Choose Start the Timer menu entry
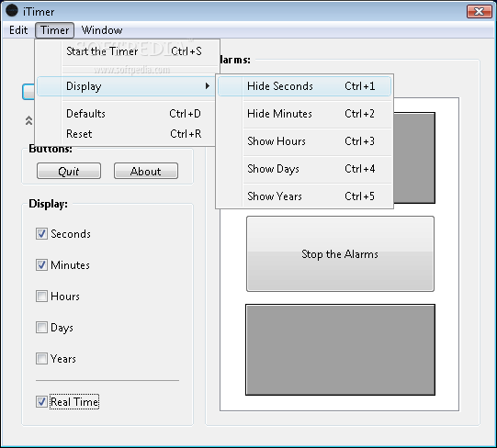 pos(128,51)
